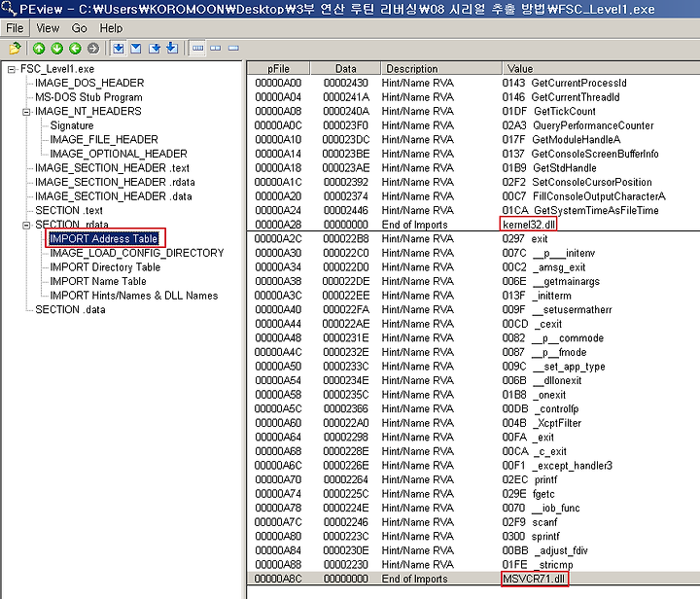Click the green down arrow navigation icon
The image size is (700, 599).
click(56, 49)
